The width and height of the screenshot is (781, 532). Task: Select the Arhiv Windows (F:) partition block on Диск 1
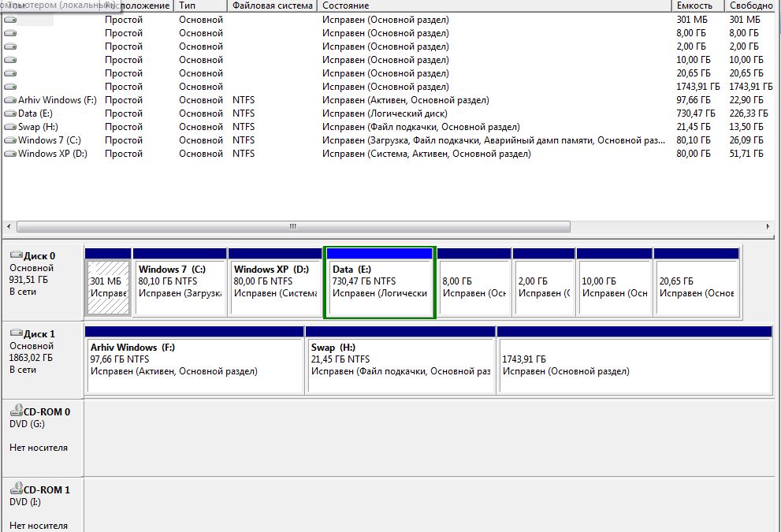pyautogui.click(x=194, y=360)
